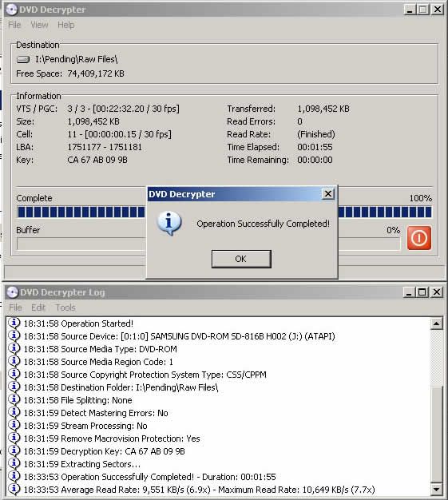Open the Tools menu in Log window
The image size is (448, 500).
(x=65, y=308)
